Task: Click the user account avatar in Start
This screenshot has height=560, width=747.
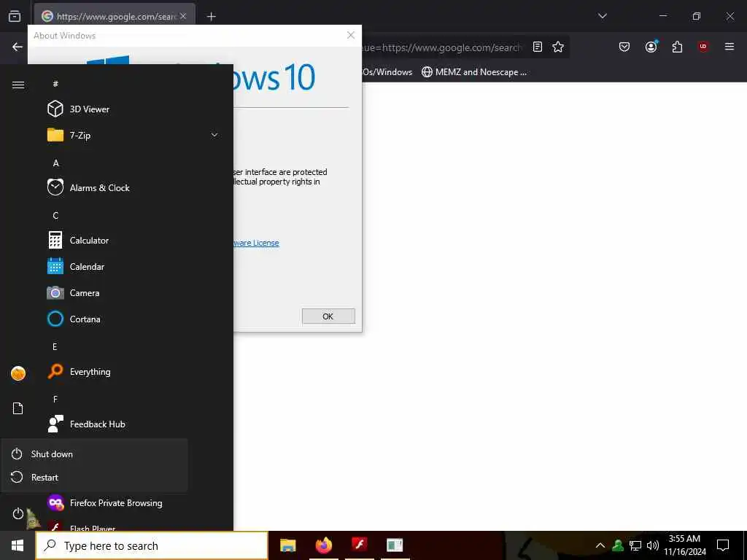Action: (18, 373)
